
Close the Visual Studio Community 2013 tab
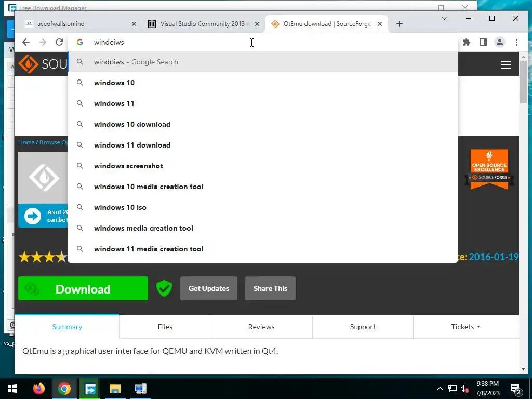coord(257,24)
